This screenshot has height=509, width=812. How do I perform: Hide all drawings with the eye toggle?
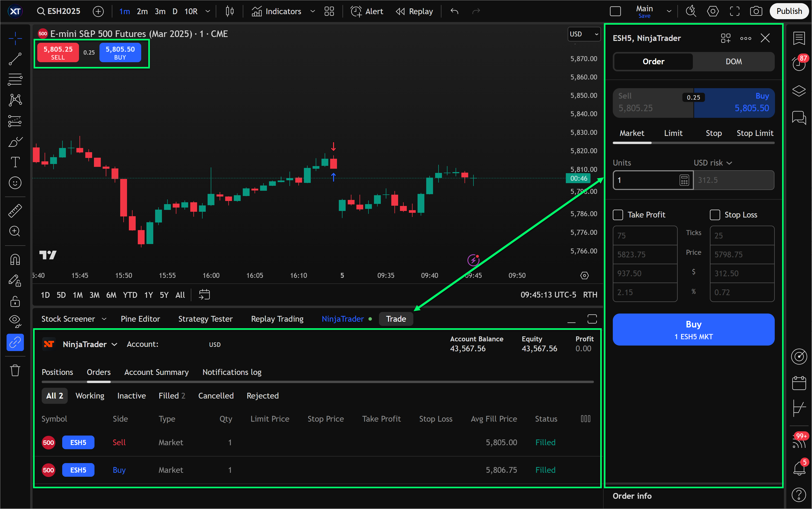pos(15,320)
